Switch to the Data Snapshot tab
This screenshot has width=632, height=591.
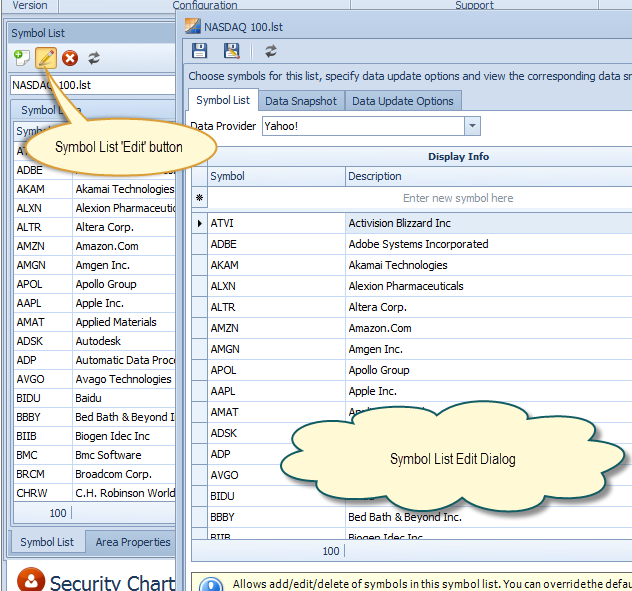(301, 101)
